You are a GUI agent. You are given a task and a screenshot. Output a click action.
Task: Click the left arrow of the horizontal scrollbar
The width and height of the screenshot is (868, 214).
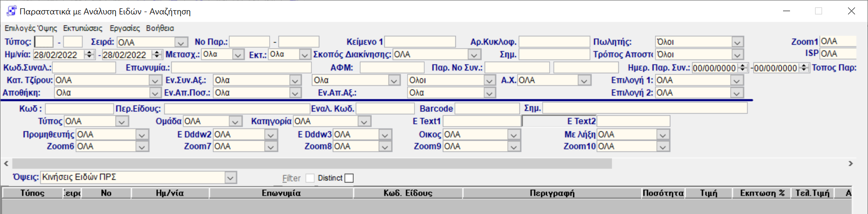tap(6, 163)
